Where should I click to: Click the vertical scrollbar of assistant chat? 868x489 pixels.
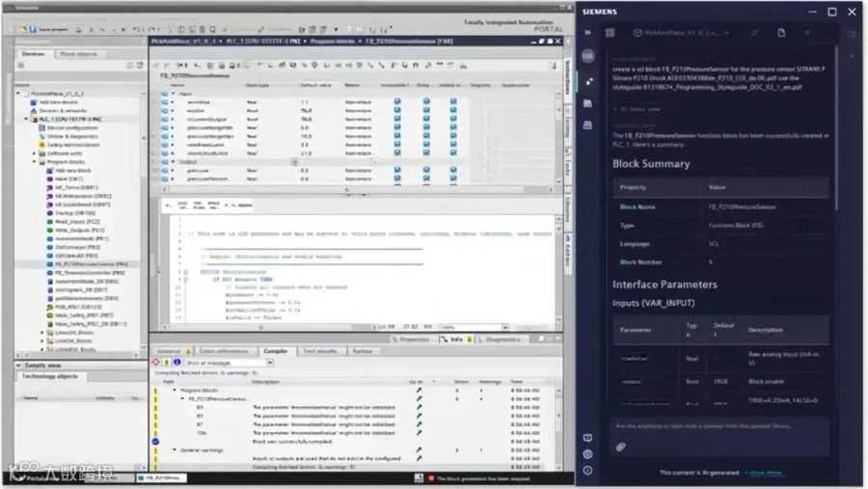(836, 127)
